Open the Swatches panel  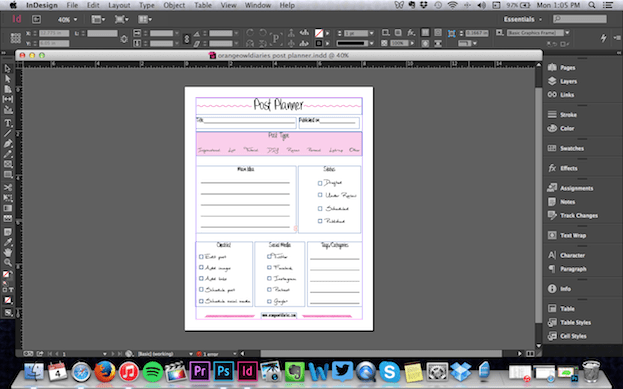(566, 148)
